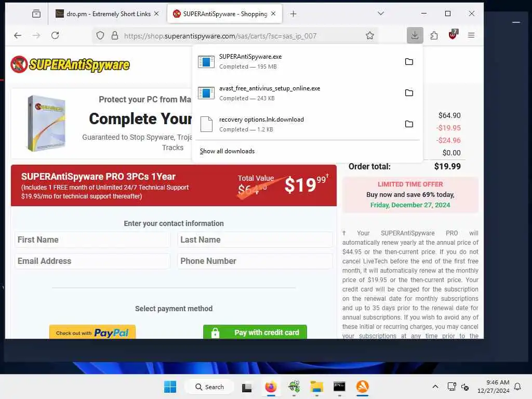Click the product box image
This screenshot has height=399, width=532.
click(46, 123)
